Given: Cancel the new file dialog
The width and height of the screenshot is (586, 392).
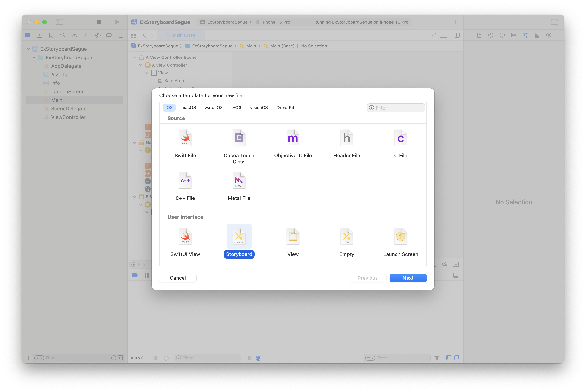Looking at the screenshot, I should (178, 278).
